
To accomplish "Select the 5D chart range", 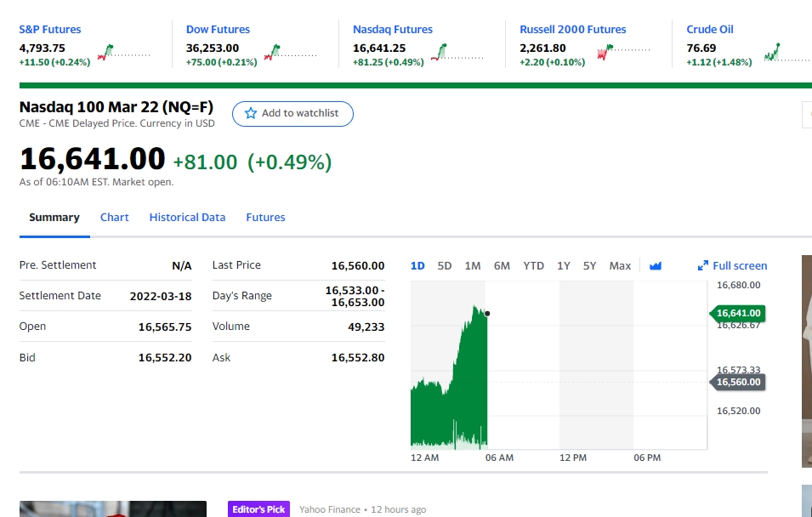I will 445,266.
